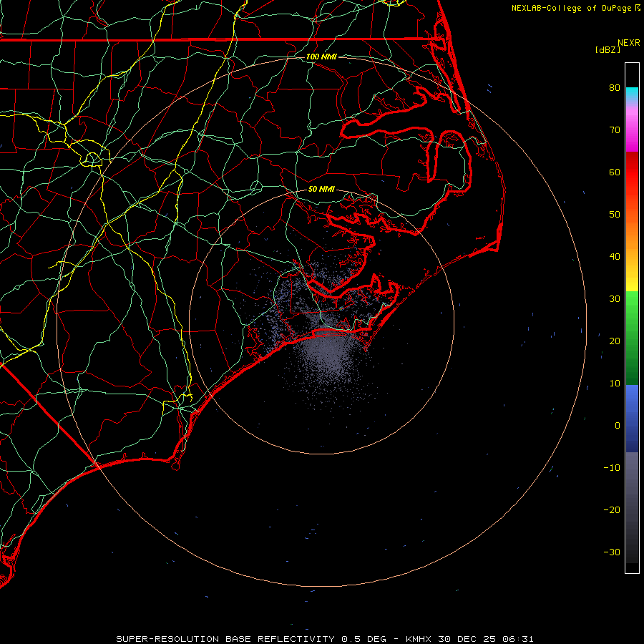This screenshot has height=644, width=644.
Task: Click the 40 dBZ scale value
Action: pos(615,256)
